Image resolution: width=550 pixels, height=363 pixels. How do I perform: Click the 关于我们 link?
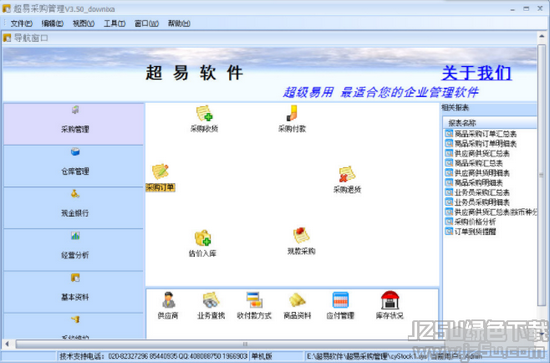tap(476, 73)
